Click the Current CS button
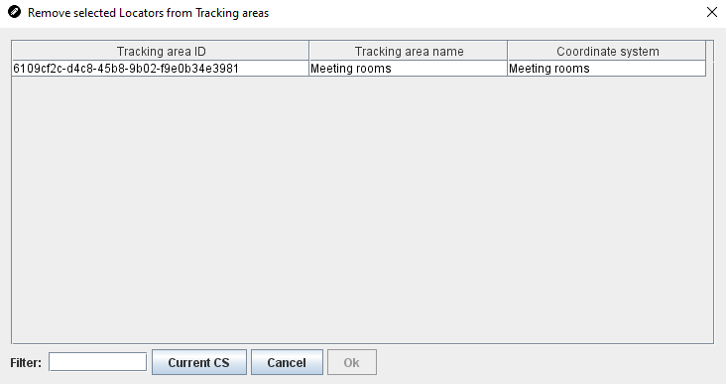This screenshot has height=384, width=726. coord(199,362)
